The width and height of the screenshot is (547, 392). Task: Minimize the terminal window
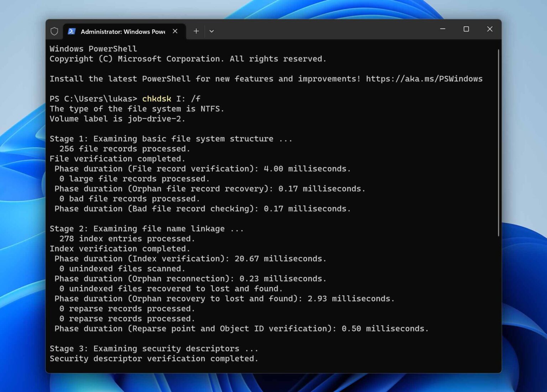coord(443,29)
